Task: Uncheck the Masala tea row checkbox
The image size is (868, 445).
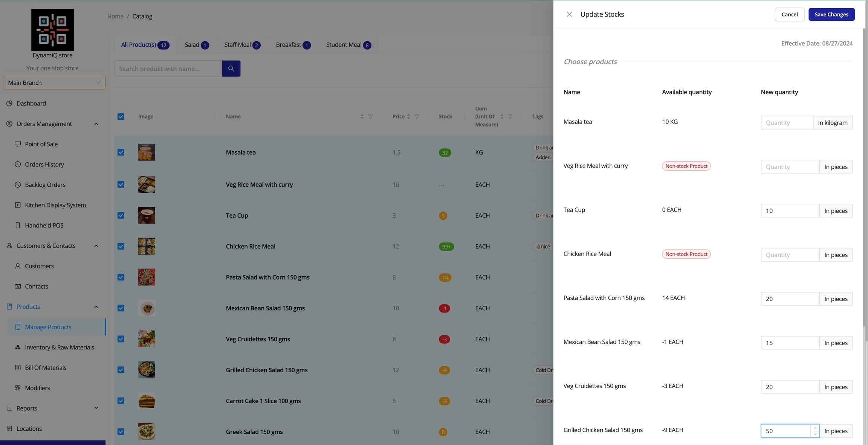Action: coord(121,152)
